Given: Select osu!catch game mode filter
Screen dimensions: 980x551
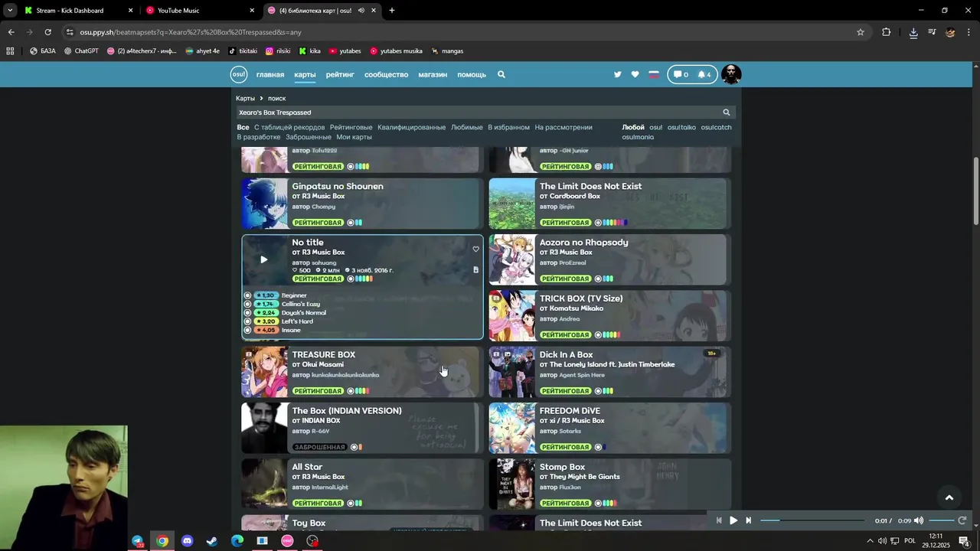Looking at the screenshot, I should [x=716, y=127].
